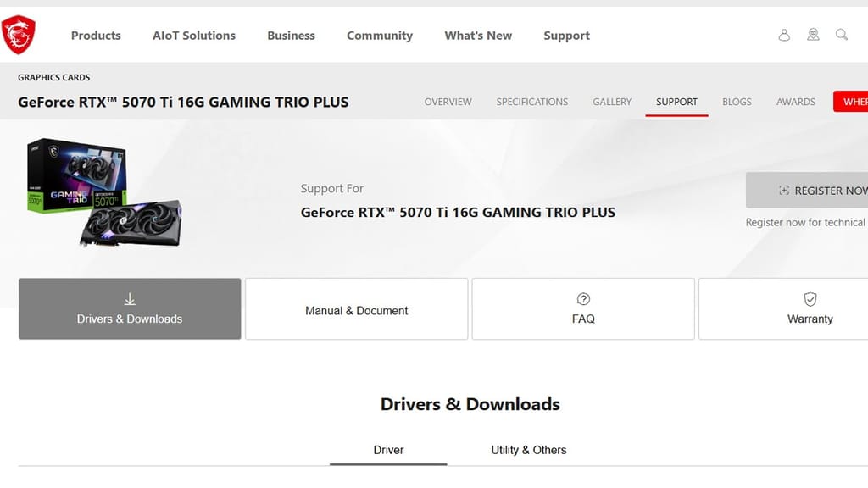This screenshot has height=488, width=868.
Task: Click the red Where to Buy button
Action: coord(851,102)
